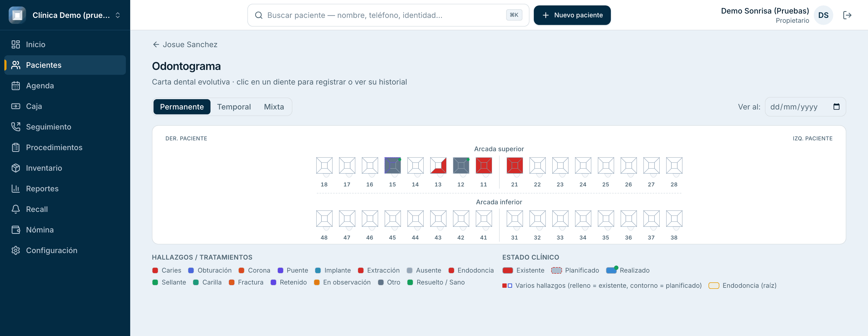Click 'Demo Sonrisa (Pruebas)' user name
Screen dimensions: 868x336
pyautogui.click(x=765, y=11)
